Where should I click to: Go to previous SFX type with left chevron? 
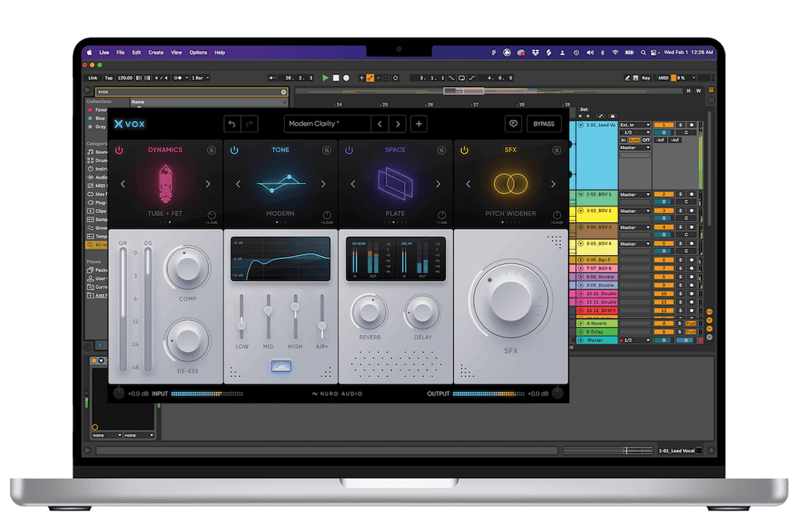point(468,184)
